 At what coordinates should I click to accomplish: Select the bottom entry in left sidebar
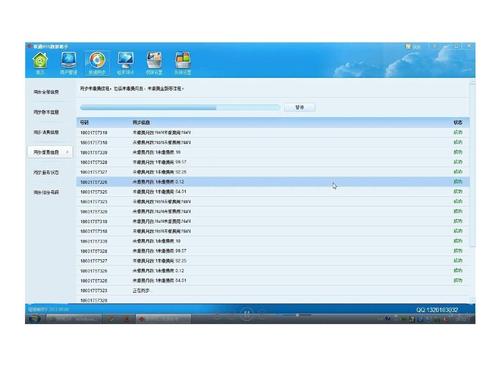pyautogui.click(x=46, y=192)
